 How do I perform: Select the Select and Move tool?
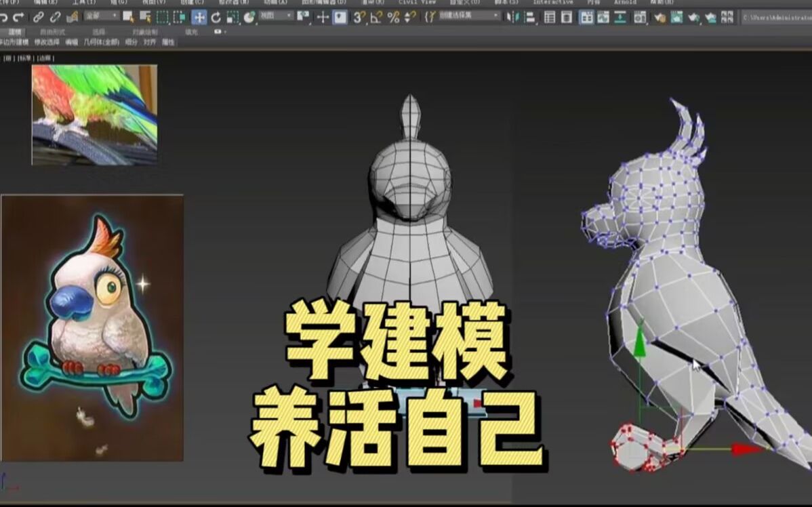pyautogui.click(x=198, y=18)
